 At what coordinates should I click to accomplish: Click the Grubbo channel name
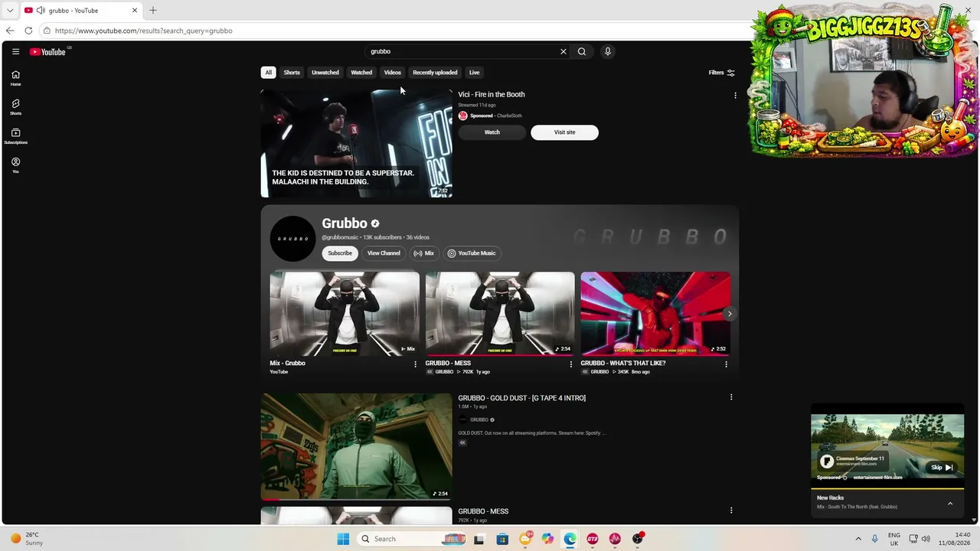point(345,223)
